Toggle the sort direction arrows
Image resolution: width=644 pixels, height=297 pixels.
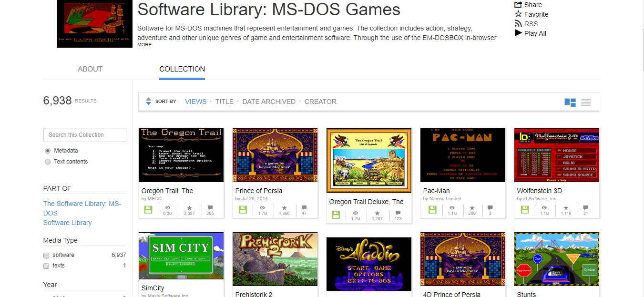[148, 102]
